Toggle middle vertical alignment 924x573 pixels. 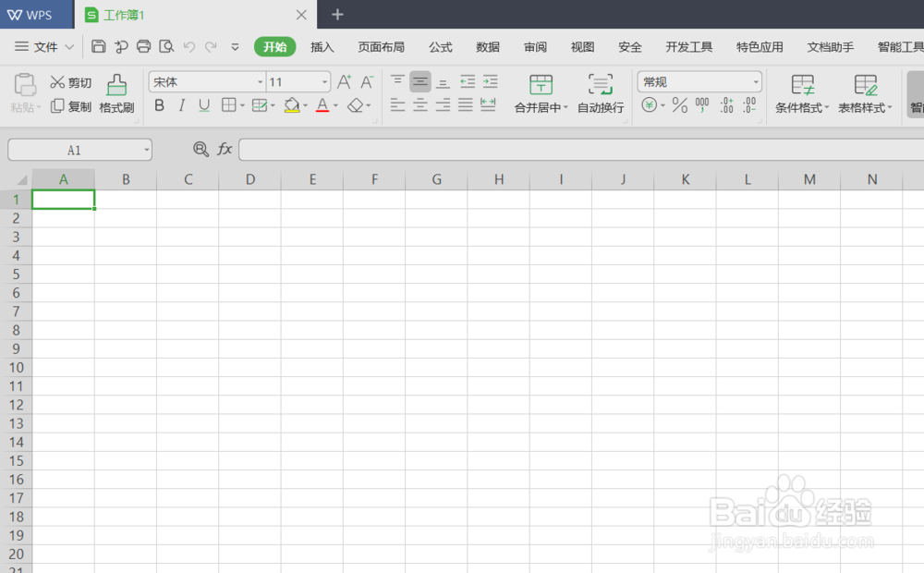coord(420,82)
